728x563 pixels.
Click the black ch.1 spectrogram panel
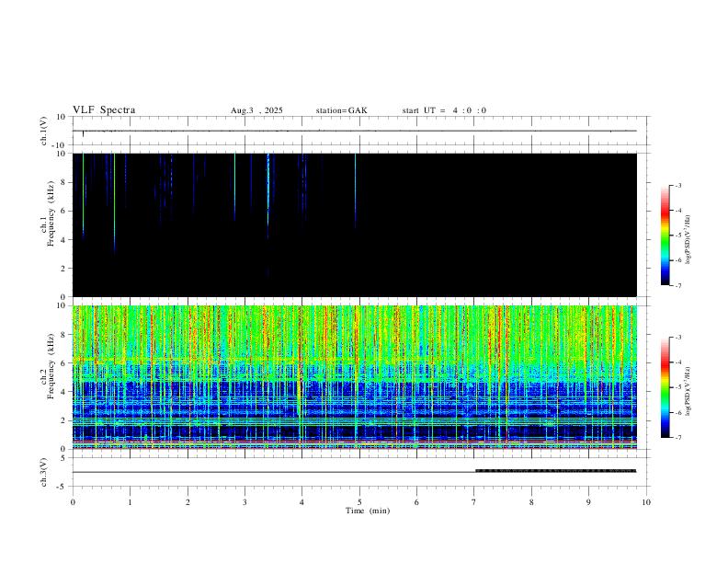tap(355, 224)
